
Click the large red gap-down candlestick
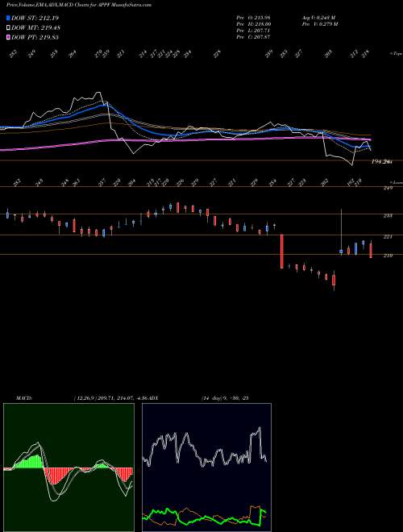pyautogui.click(x=281, y=251)
